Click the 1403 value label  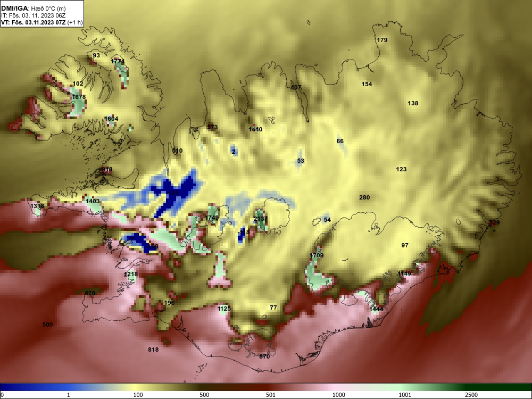click(x=93, y=201)
